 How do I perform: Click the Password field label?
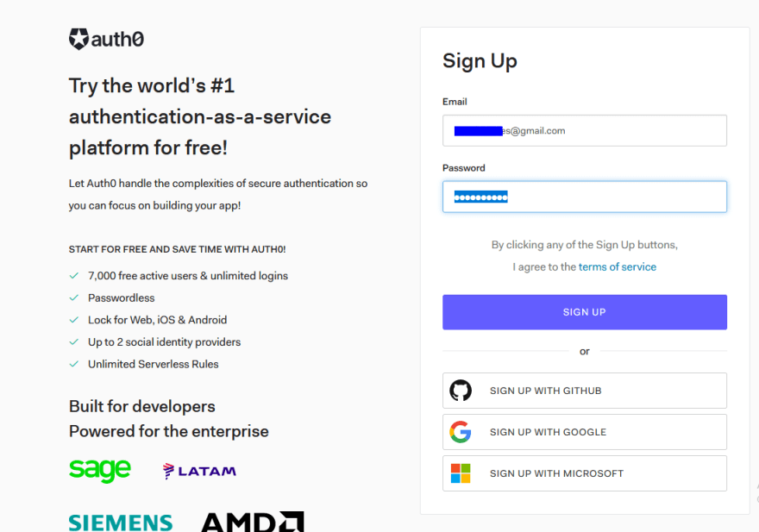tap(464, 168)
